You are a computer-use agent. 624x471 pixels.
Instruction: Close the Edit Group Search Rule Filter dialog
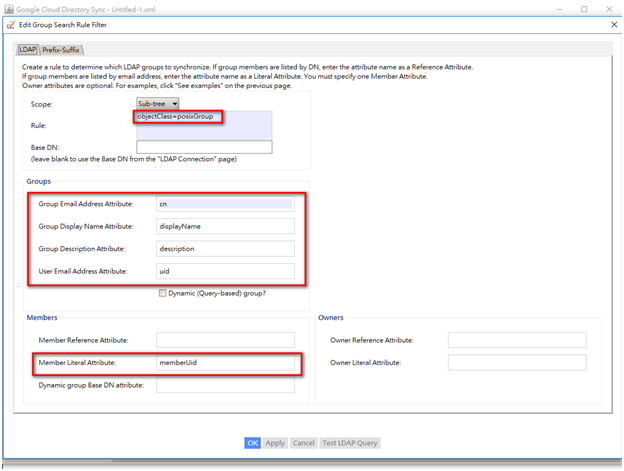pos(613,24)
